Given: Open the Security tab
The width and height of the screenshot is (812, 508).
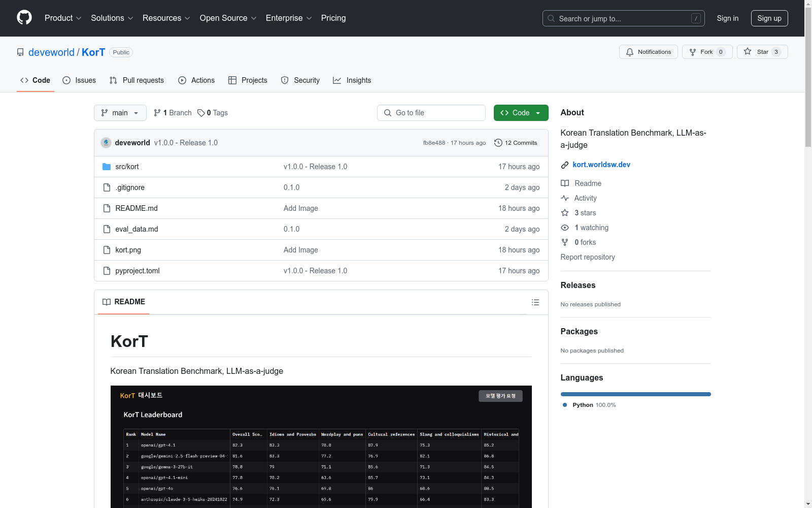Looking at the screenshot, I should click(x=300, y=80).
